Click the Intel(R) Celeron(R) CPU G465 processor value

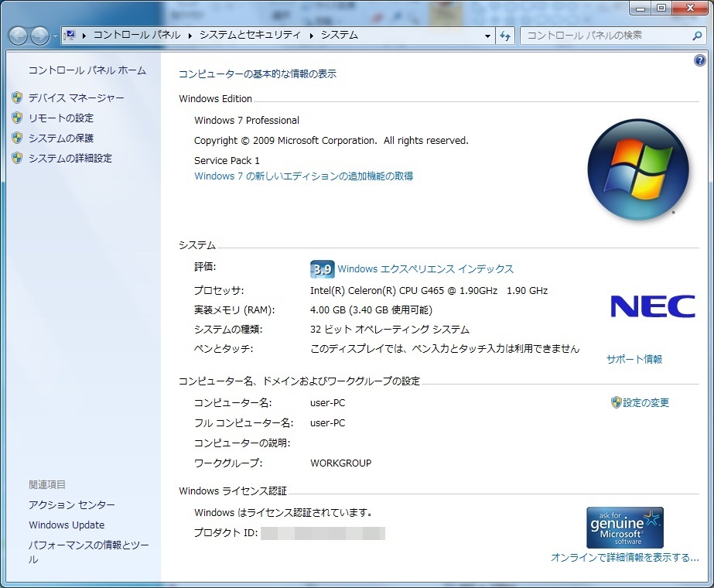tap(429, 291)
